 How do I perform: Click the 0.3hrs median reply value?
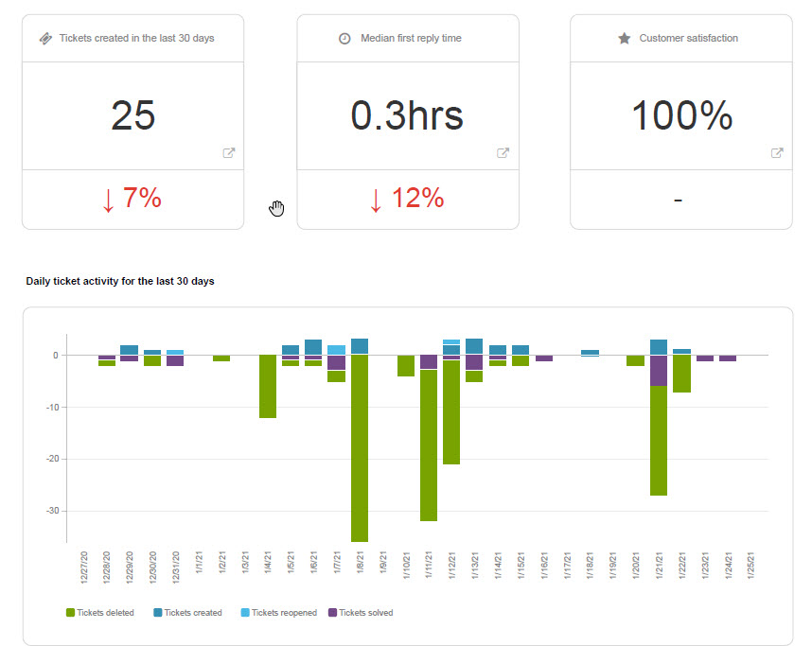pyautogui.click(x=407, y=115)
